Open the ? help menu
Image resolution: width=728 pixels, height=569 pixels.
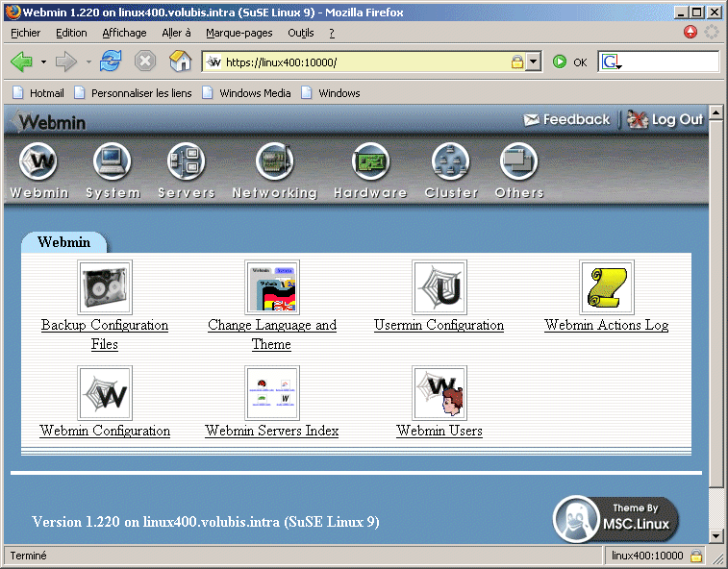click(x=332, y=33)
